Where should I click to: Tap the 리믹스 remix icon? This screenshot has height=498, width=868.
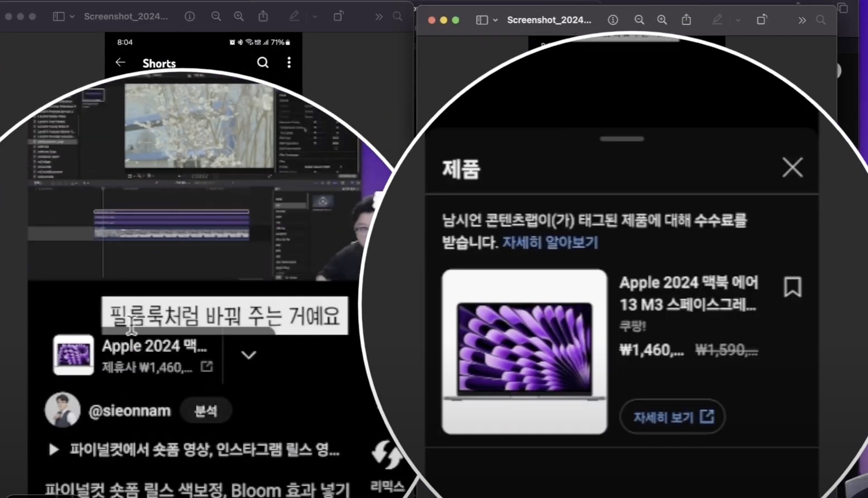point(387,455)
